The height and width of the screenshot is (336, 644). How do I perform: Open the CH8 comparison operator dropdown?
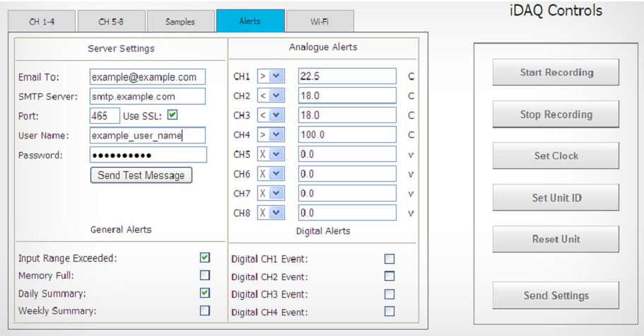tap(271, 213)
